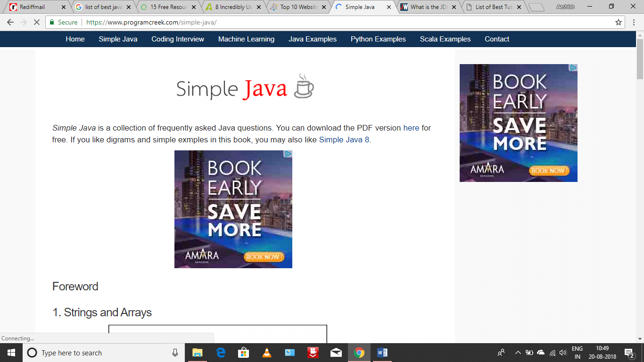Open Python Examples navigation item
Screen dimensions: 644x362
pos(378,39)
